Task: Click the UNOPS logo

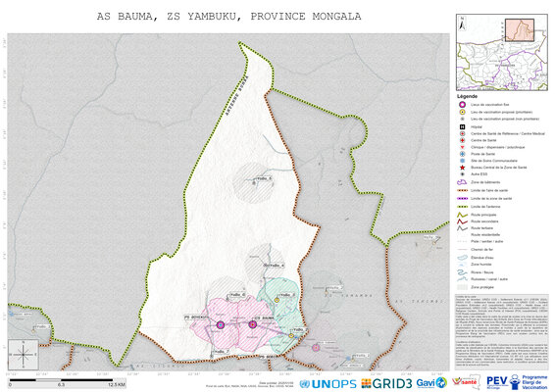Action: point(328,383)
